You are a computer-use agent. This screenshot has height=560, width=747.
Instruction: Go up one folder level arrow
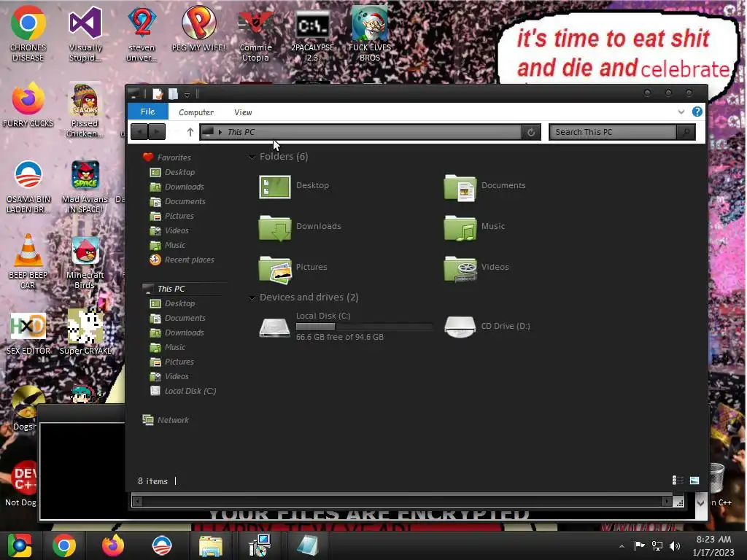190,132
